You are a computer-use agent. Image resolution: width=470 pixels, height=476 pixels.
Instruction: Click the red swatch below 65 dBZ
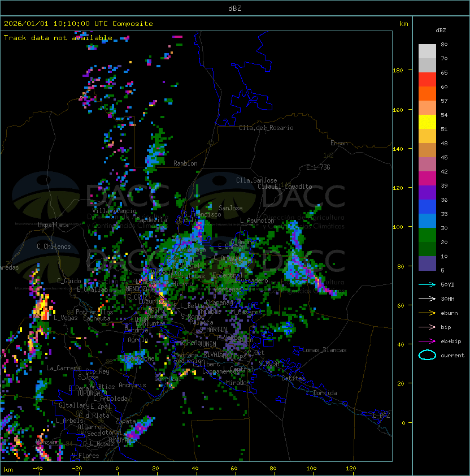tap(427, 80)
